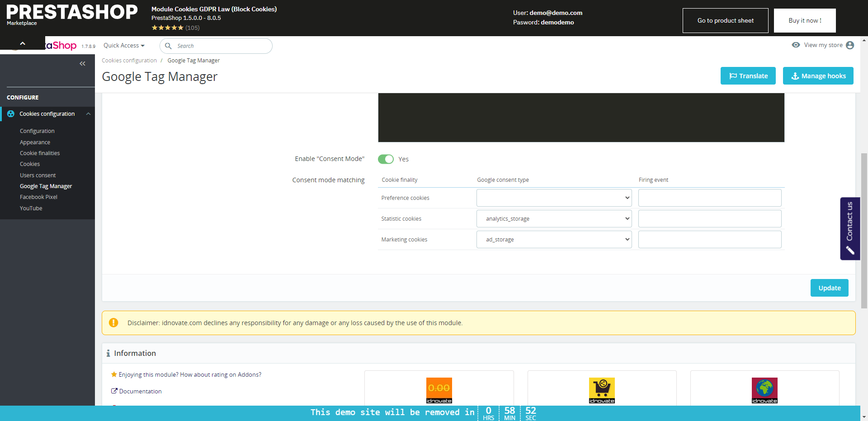Screen dimensions: 868x421
Task: Click the dark code editor area
Action: [x=581, y=118]
